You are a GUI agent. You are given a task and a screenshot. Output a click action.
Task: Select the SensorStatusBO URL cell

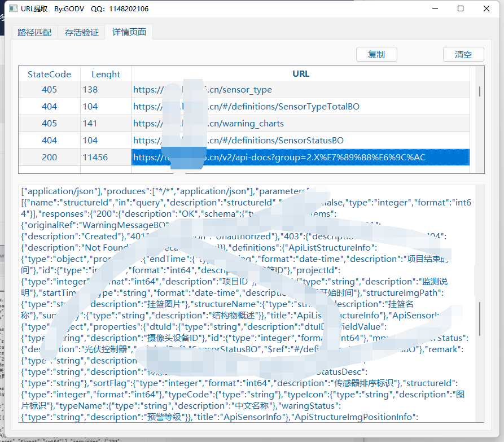click(300, 141)
